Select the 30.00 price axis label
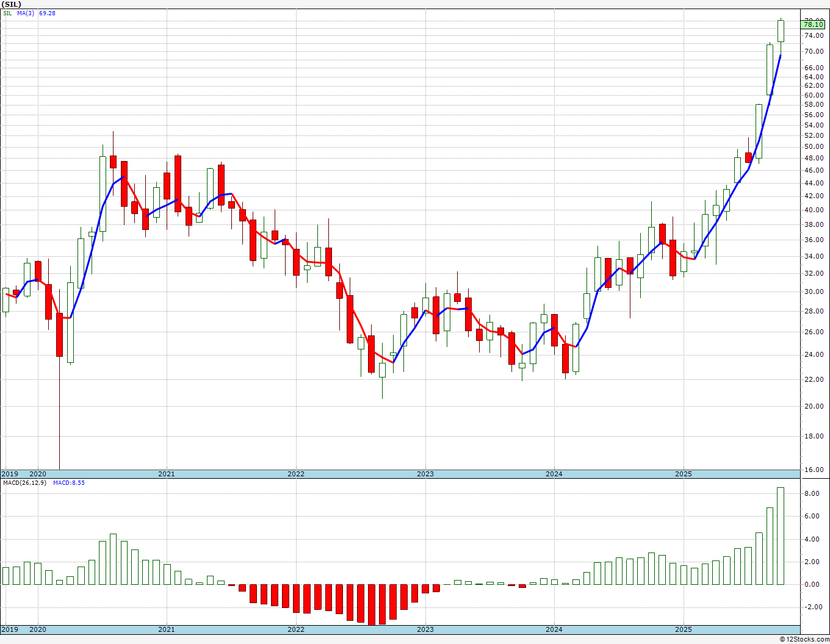The width and height of the screenshot is (830, 644). coord(814,292)
